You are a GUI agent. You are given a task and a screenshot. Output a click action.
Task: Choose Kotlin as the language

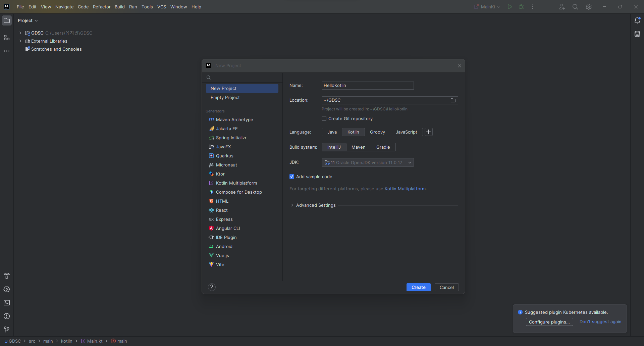coord(353,132)
